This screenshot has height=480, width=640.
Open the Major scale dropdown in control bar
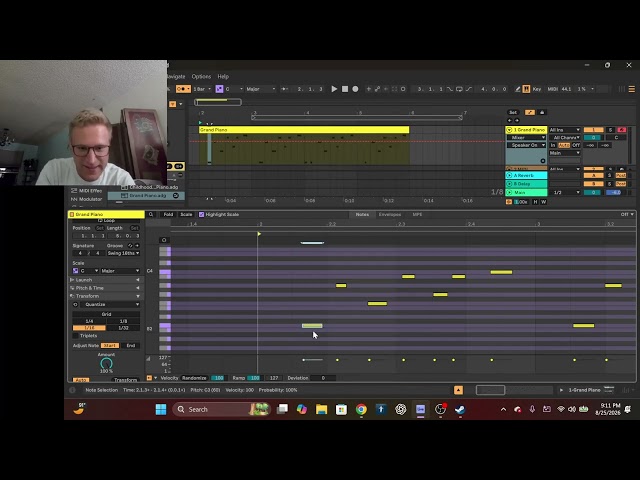(x=260, y=89)
